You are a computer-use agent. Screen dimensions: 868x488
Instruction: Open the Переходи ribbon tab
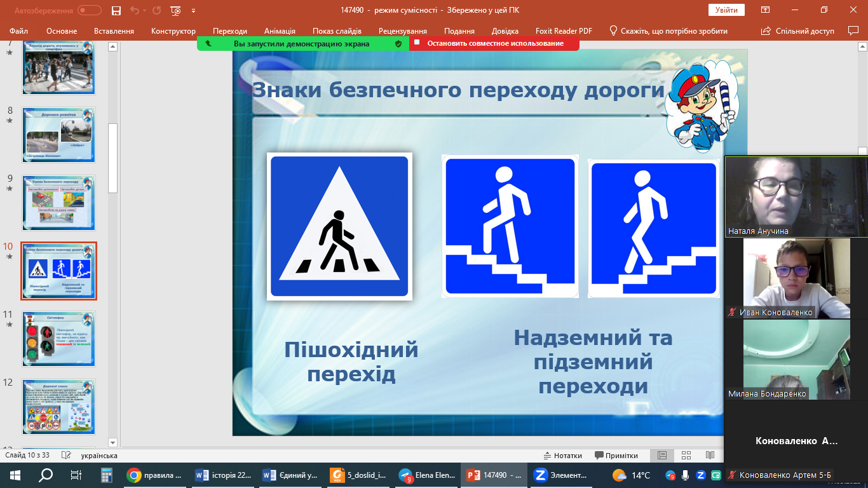tap(230, 31)
